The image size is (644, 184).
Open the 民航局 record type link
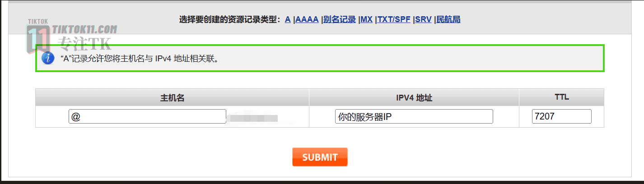click(448, 19)
